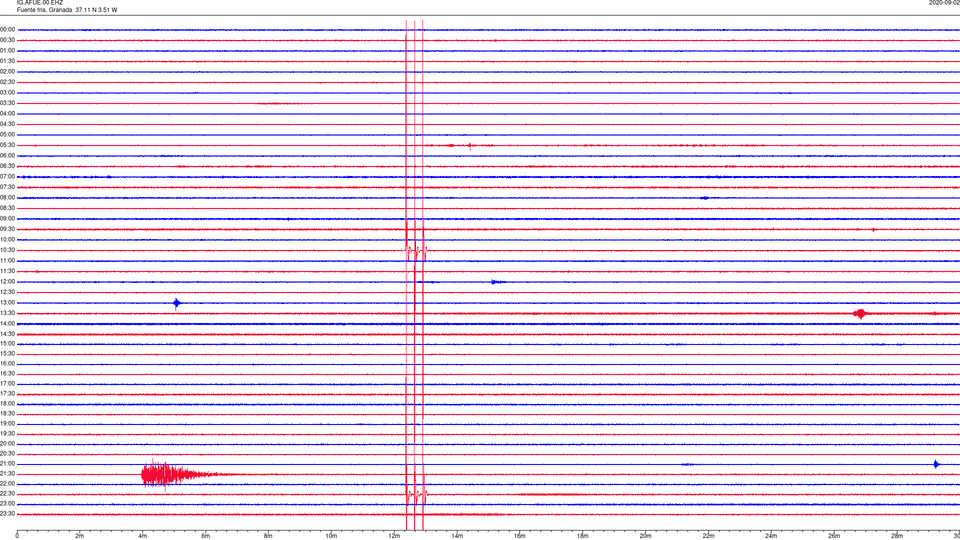Viewport: 960px width, 540px height.
Task: Select the 20:30 trace time label
Action: pyautogui.click(x=8, y=454)
